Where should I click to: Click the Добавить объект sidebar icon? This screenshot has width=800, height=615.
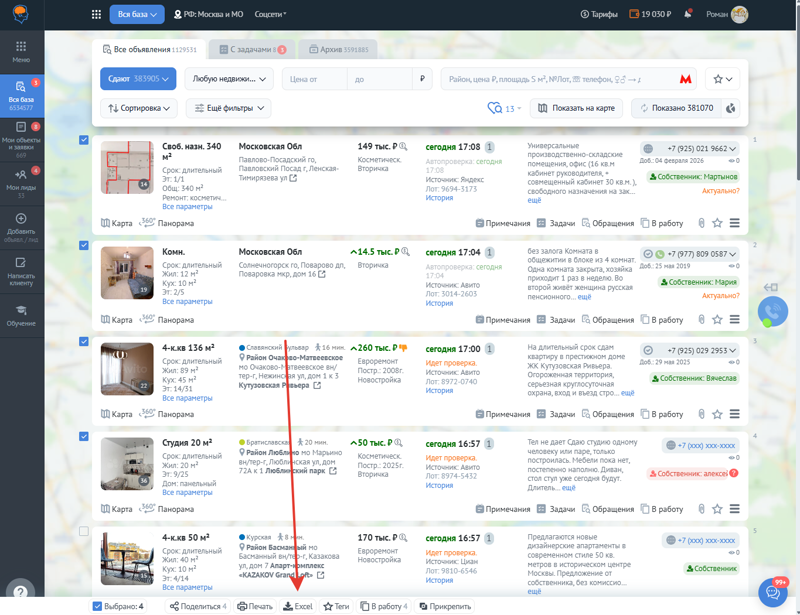pyautogui.click(x=20, y=218)
